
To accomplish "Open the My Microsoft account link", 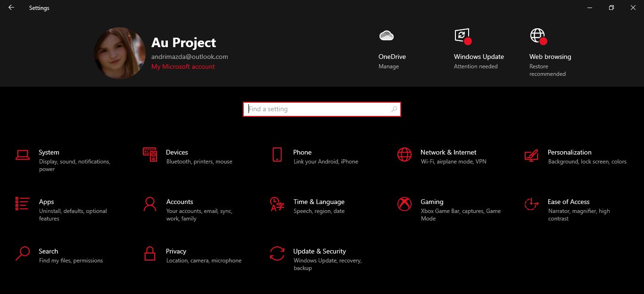I will point(183,67).
